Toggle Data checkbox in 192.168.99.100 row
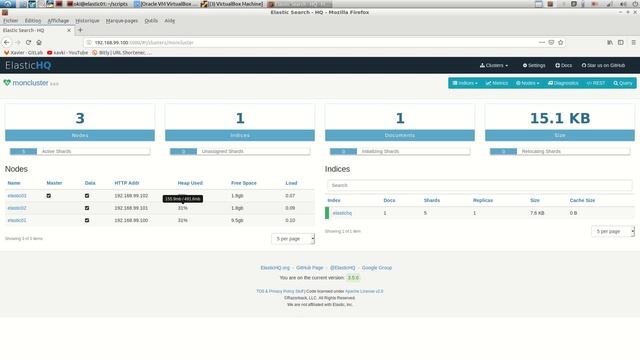 pyautogui.click(x=87, y=220)
